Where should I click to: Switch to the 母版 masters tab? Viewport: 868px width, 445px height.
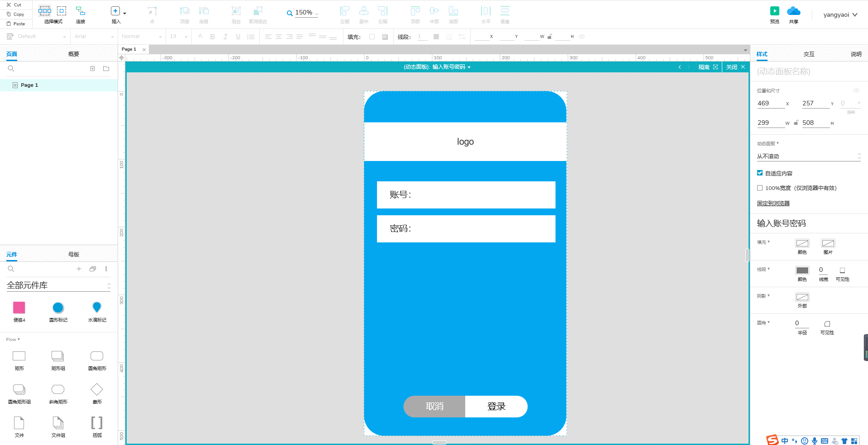click(74, 254)
